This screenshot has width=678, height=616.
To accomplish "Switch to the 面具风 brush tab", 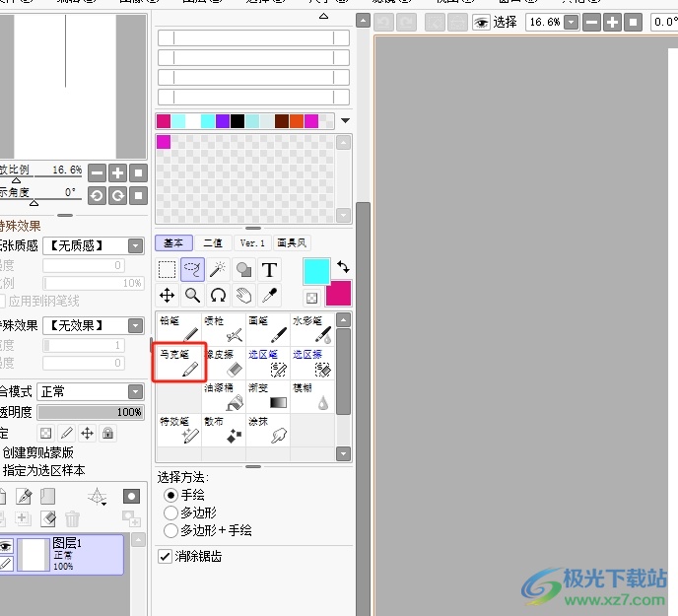I will click(292, 243).
